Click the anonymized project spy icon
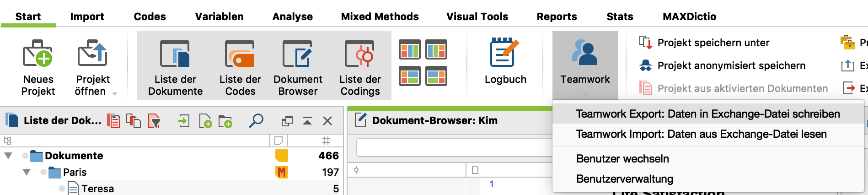The image size is (868, 195). [x=645, y=65]
